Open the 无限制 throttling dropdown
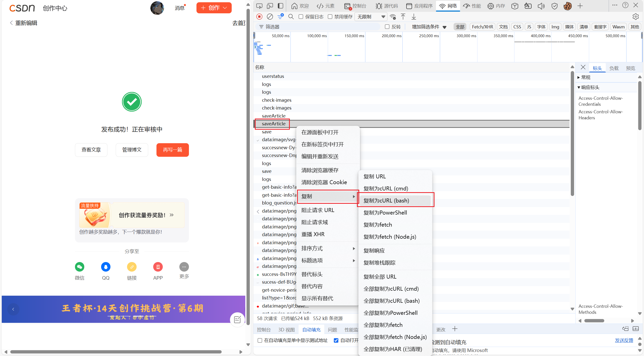 pos(371,17)
